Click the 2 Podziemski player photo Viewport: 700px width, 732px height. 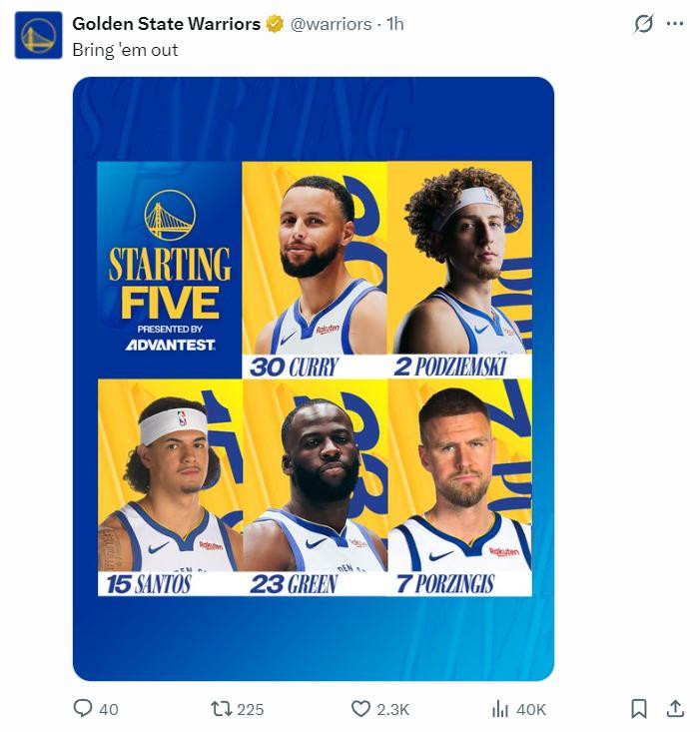click(459, 265)
